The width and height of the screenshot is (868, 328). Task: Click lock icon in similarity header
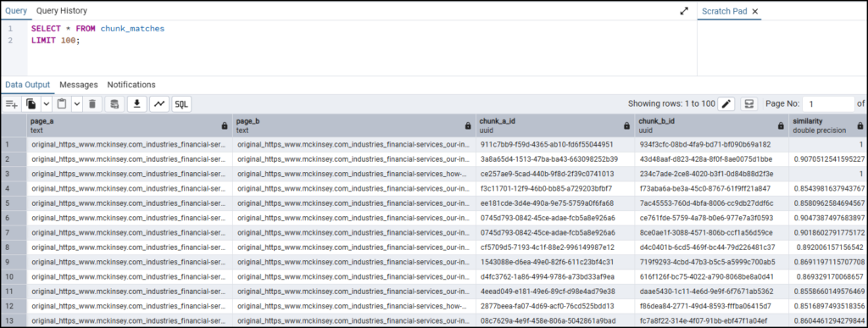pyautogui.click(x=860, y=125)
